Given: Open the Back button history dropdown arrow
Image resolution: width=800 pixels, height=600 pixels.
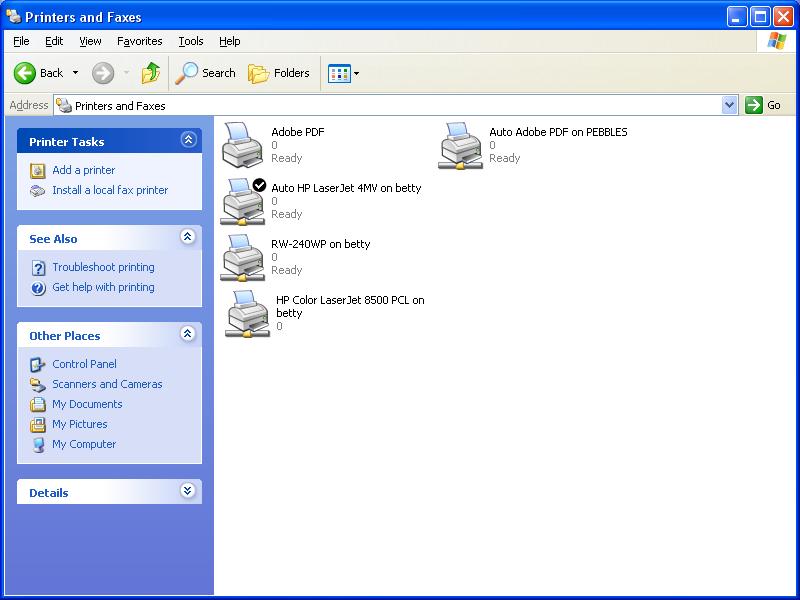Looking at the screenshot, I should click(x=76, y=73).
